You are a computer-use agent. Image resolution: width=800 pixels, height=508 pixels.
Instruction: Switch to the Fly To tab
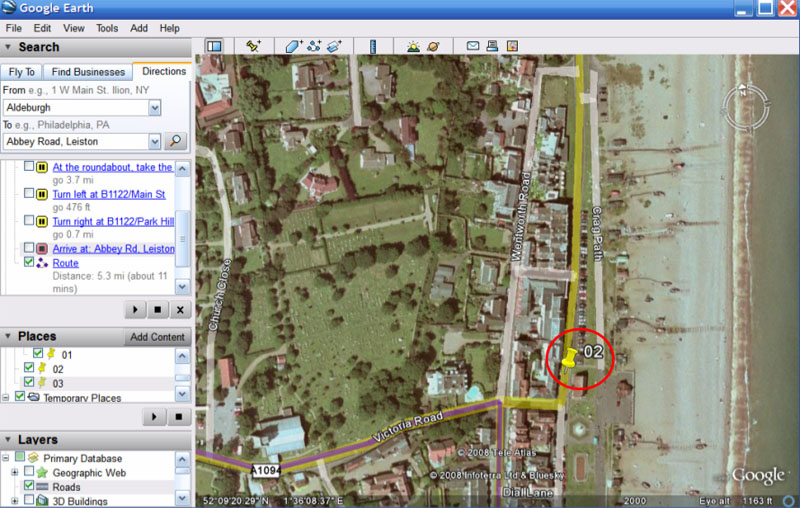[22, 72]
